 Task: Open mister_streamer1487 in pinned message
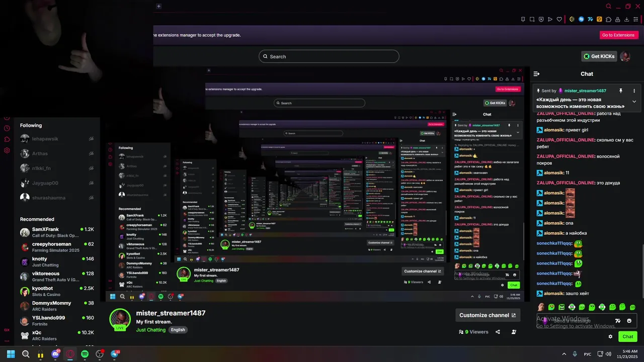(585, 91)
